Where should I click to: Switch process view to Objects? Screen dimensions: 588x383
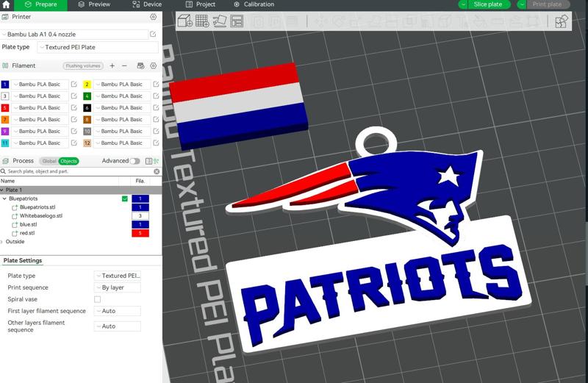68,161
